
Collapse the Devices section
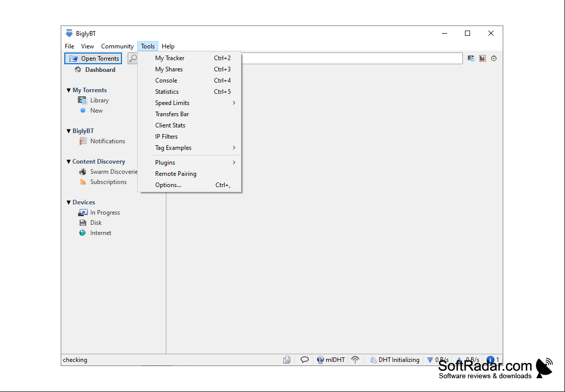[68, 202]
